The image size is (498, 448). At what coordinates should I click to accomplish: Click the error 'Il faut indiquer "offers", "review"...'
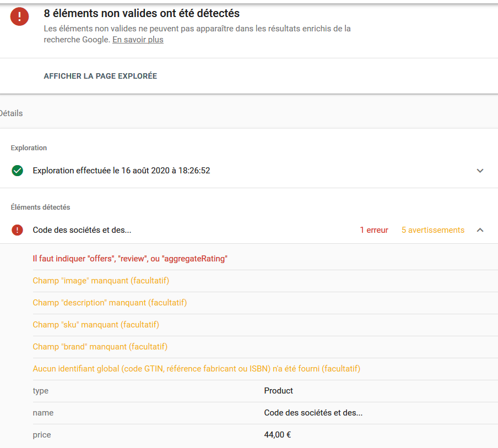[x=130, y=259]
